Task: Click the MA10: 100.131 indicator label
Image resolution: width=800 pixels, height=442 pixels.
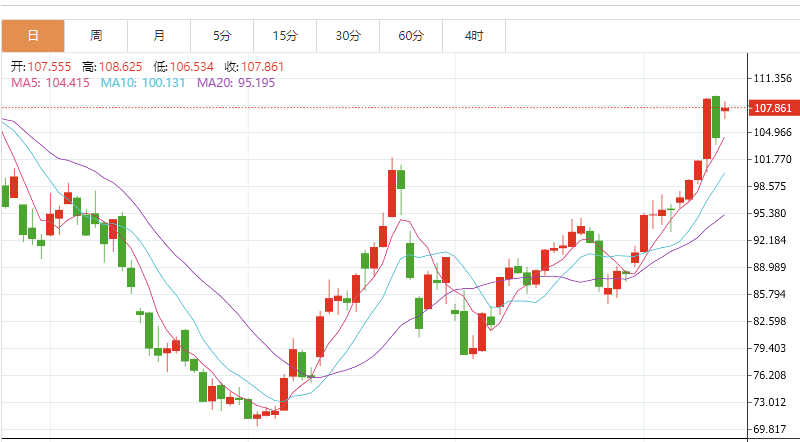Action: [x=143, y=83]
